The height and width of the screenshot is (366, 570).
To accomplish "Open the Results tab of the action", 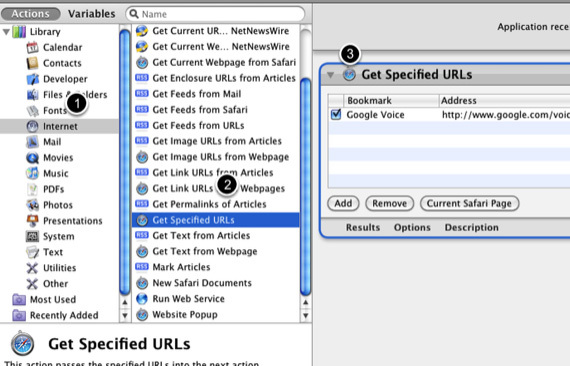I will (363, 227).
